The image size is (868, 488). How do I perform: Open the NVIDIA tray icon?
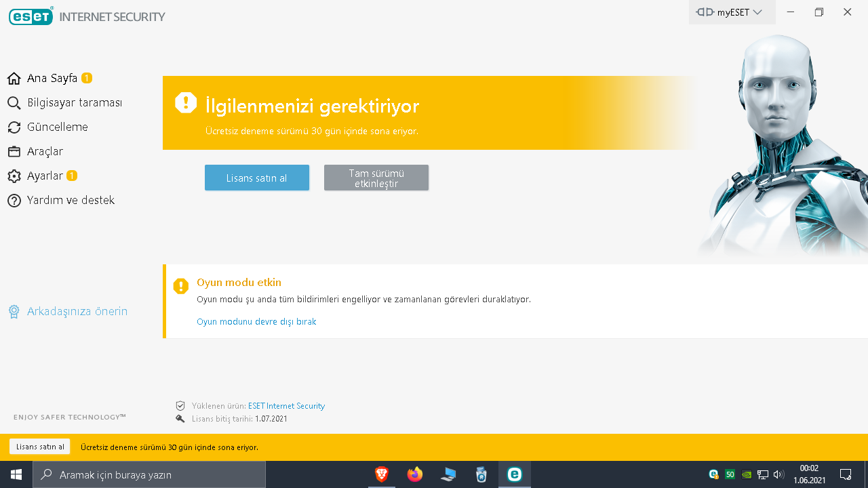(746, 474)
